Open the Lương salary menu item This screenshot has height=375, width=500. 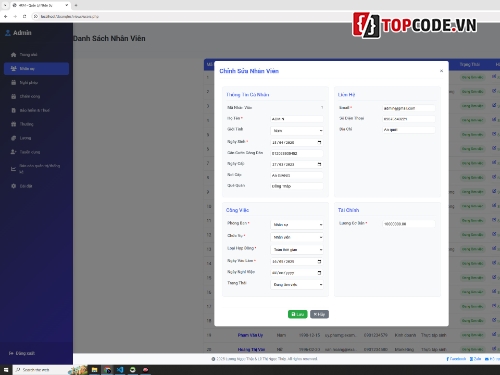coord(36,138)
